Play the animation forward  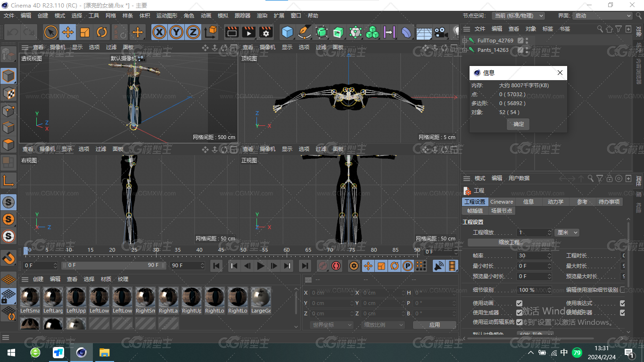pos(261,266)
